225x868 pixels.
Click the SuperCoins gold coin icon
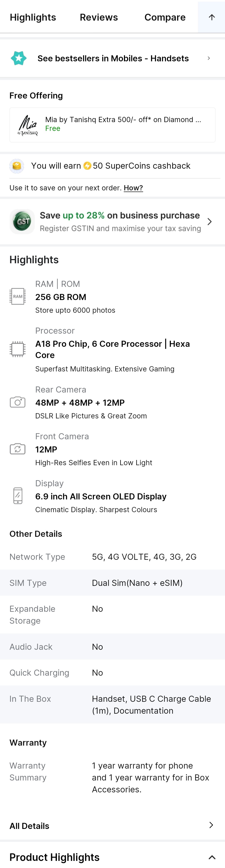(x=16, y=166)
